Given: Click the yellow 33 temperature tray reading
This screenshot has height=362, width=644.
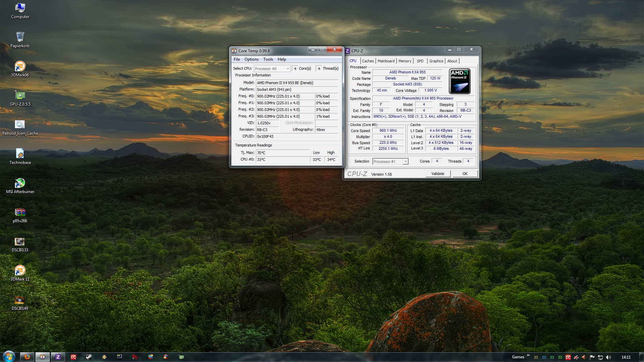Looking at the screenshot, I should click(x=536, y=358).
